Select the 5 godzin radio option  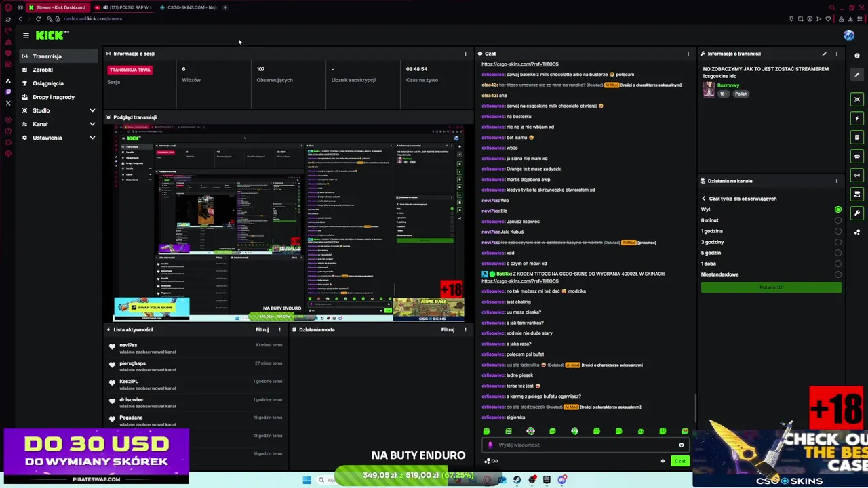coord(838,253)
